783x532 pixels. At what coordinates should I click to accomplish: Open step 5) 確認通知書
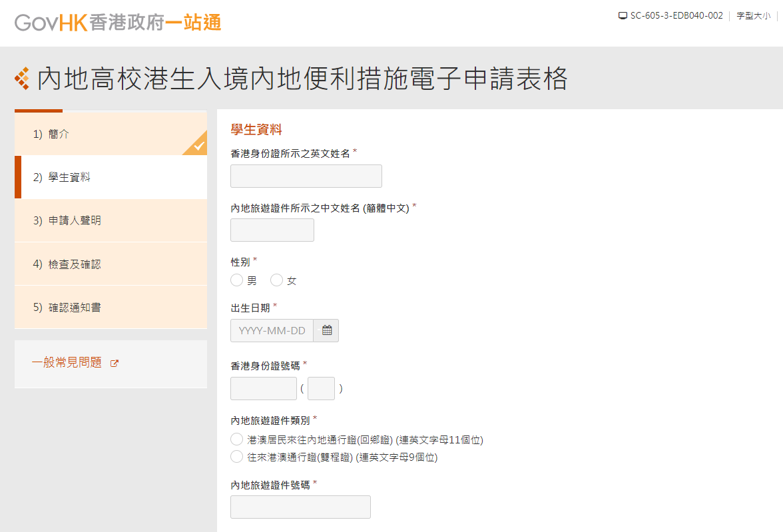pyautogui.click(x=75, y=308)
